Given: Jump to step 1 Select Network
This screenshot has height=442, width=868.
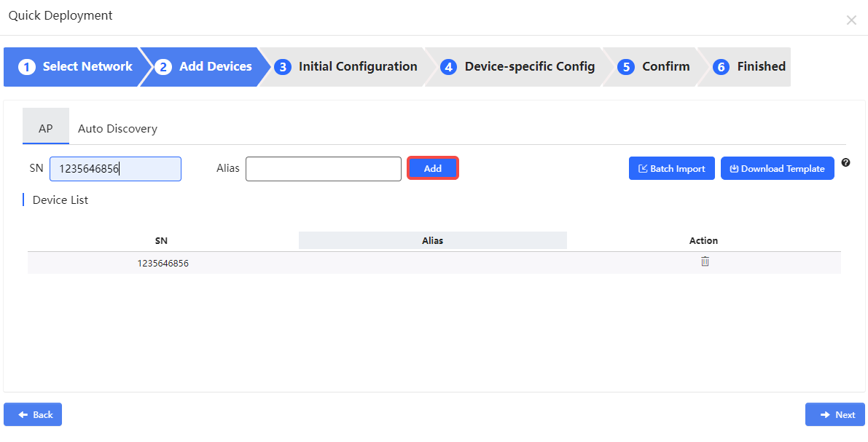Looking at the screenshot, I should click(77, 67).
